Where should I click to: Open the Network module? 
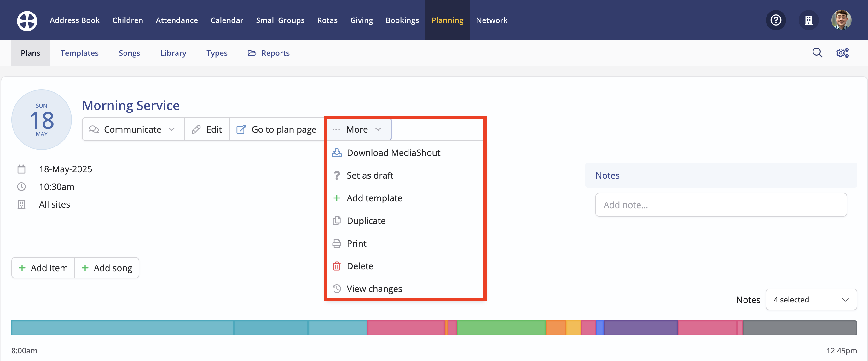click(492, 20)
